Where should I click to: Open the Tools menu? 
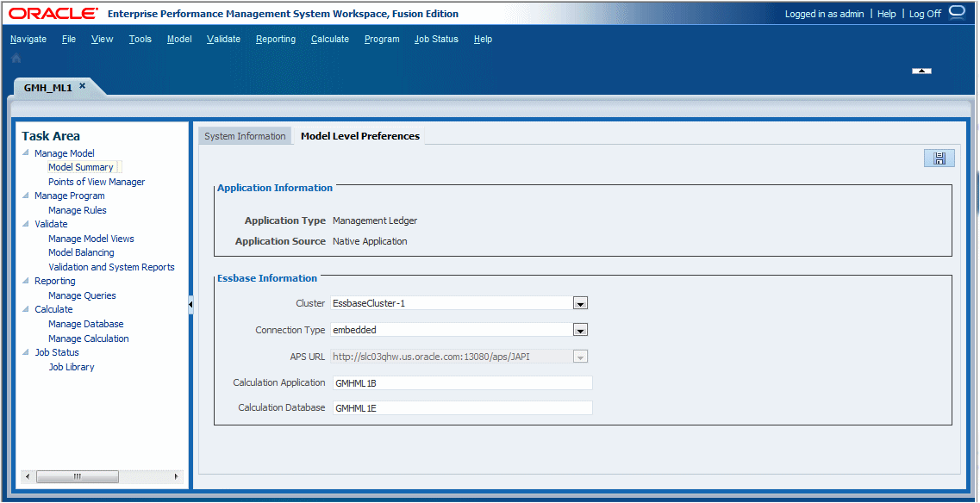coord(140,39)
